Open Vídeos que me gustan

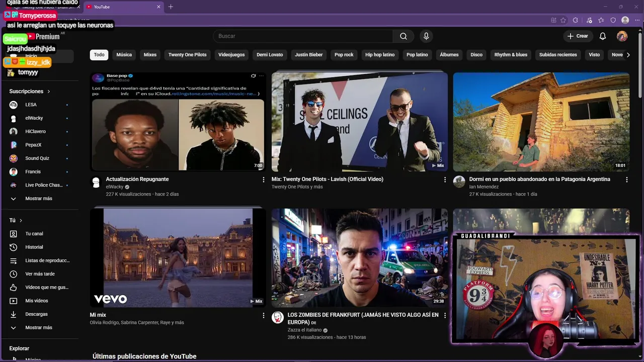(x=39, y=288)
